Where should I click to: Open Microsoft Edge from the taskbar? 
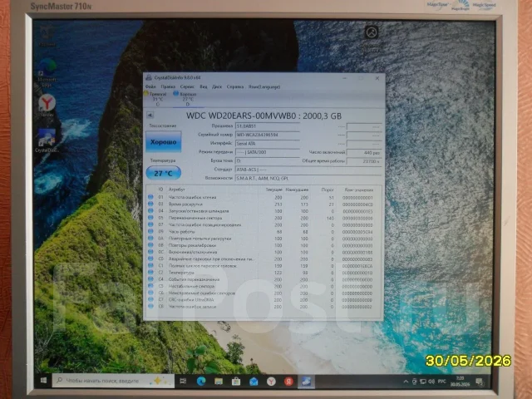coord(201,381)
